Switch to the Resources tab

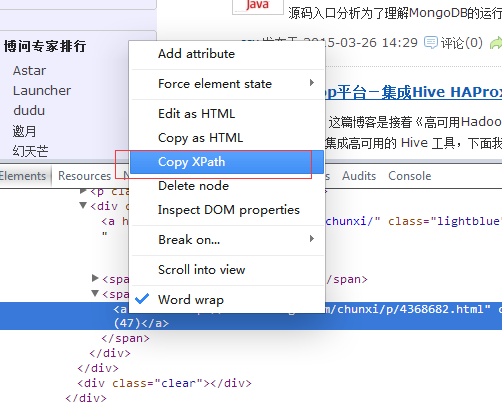[x=84, y=176]
